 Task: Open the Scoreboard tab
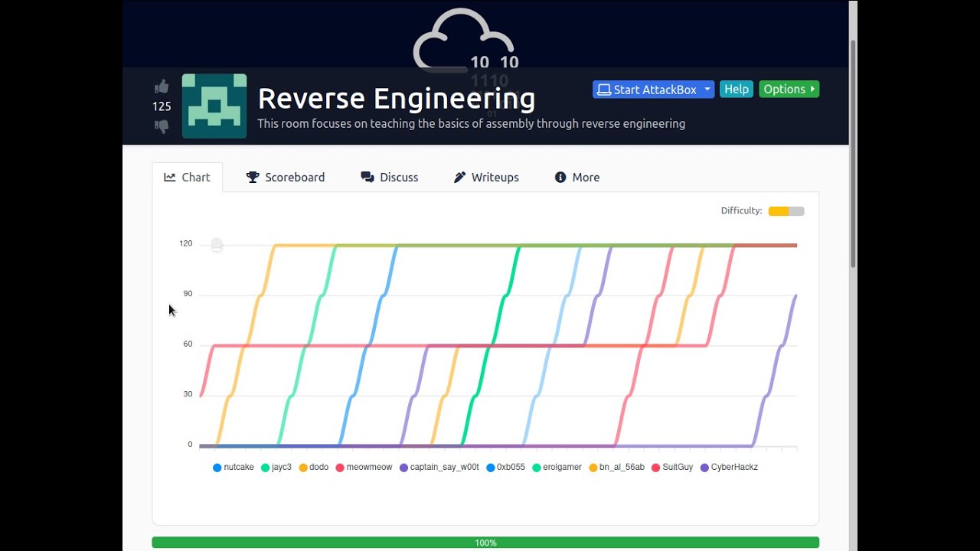coord(286,177)
